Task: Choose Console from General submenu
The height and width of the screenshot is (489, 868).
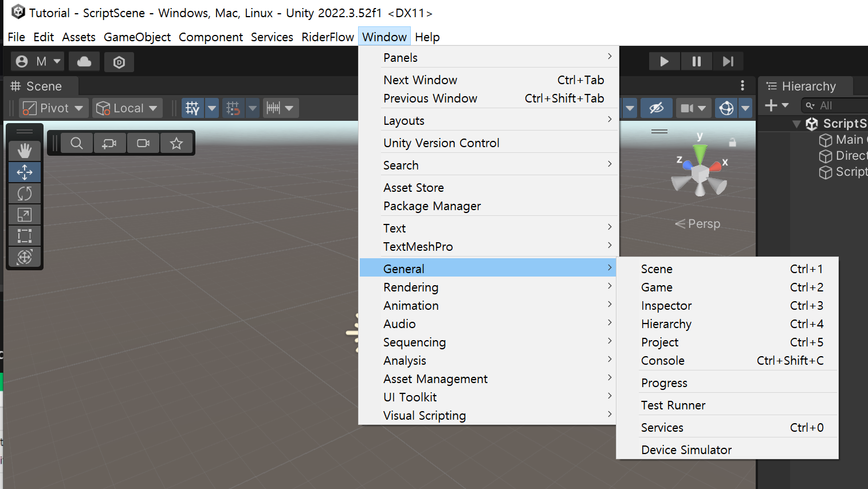Action: click(728, 361)
